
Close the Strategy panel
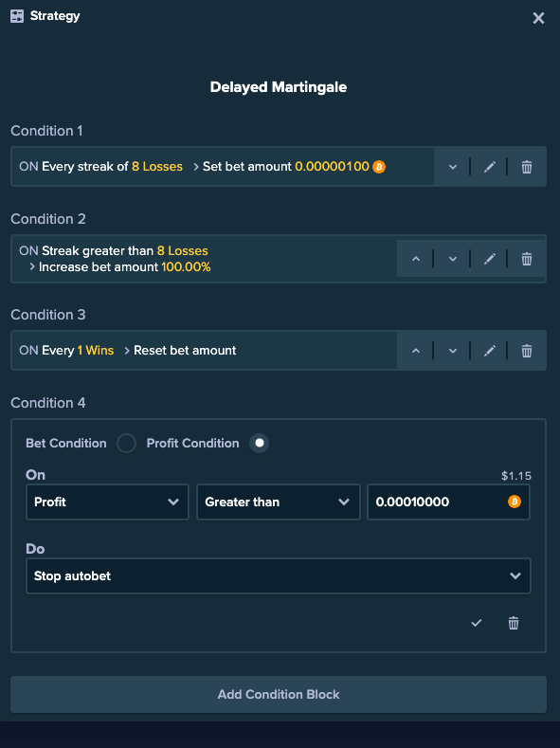[538, 18]
